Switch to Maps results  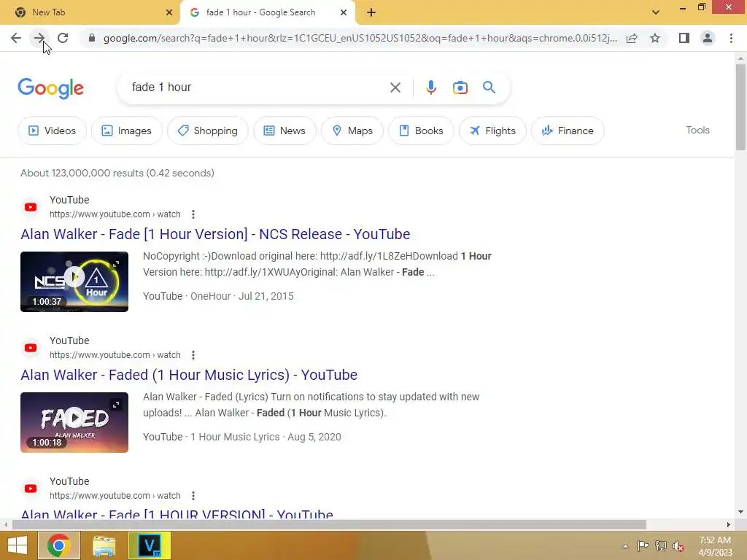tap(352, 131)
